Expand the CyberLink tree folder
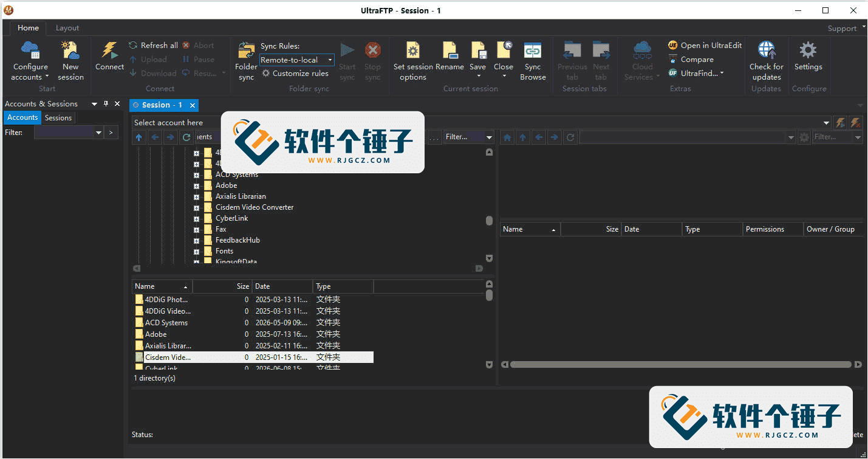This screenshot has height=459, width=868. click(196, 219)
